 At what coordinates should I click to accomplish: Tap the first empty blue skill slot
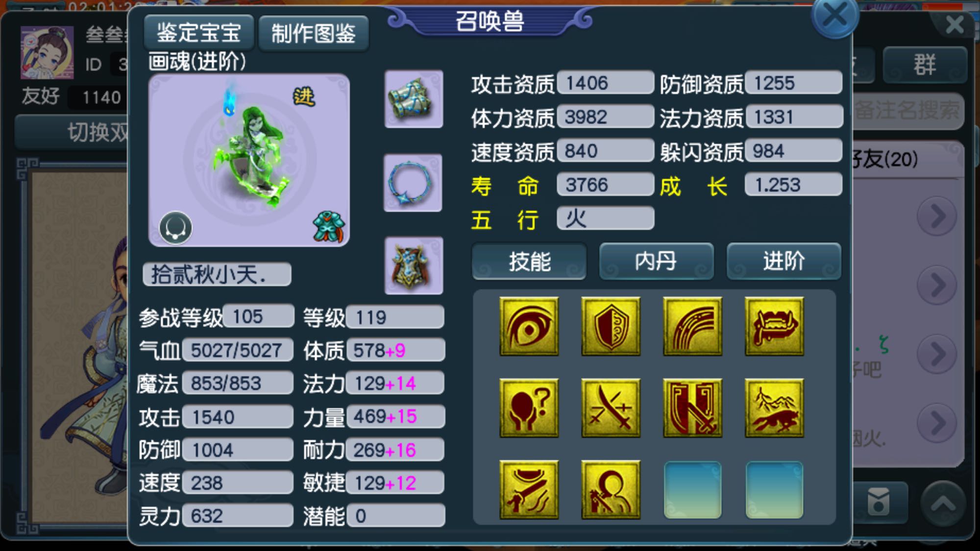click(692, 490)
